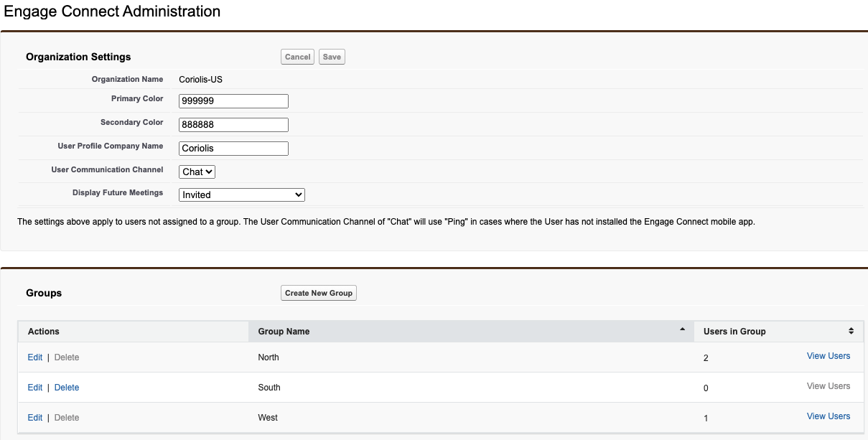Click the Create New Group button

[318, 293]
